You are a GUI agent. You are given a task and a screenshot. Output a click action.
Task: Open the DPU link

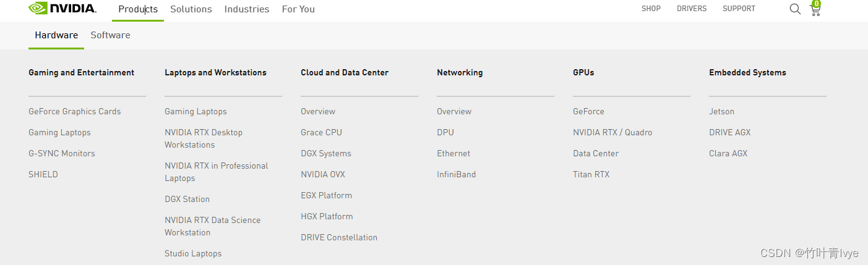tap(445, 133)
